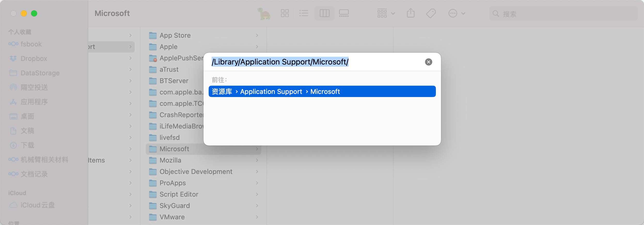Select the iLifeMediaBrowser folder
This screenshot has height=225, width=644.
coord(175,126)
